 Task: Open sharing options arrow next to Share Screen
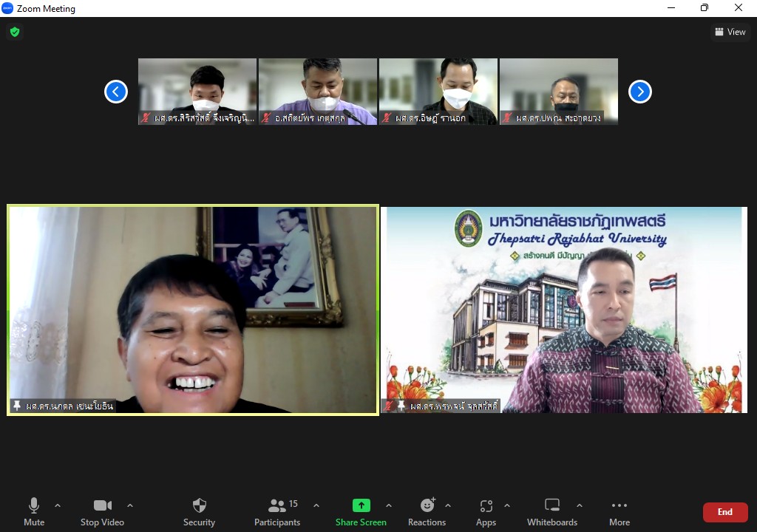pyautogui.click(x=389, y=505)
